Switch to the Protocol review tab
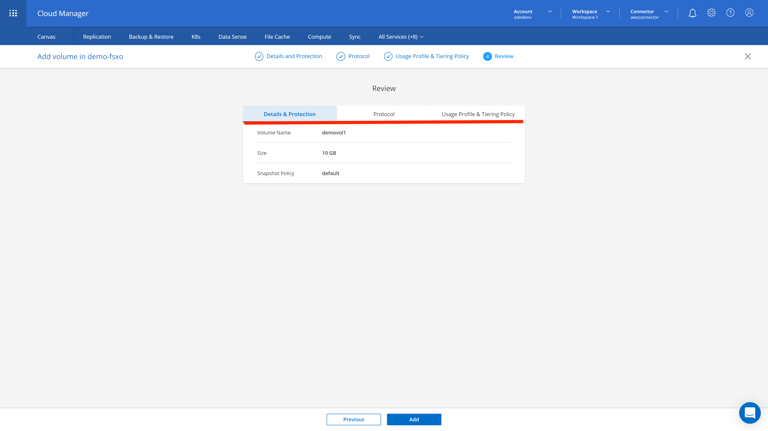Screen dimensions: 768x431 [384, 114]
